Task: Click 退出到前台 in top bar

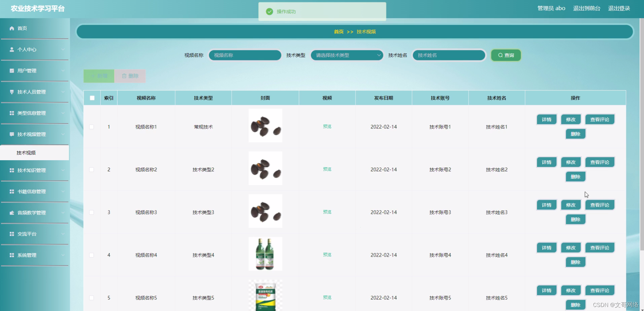Action: click(x=587, y=8)
